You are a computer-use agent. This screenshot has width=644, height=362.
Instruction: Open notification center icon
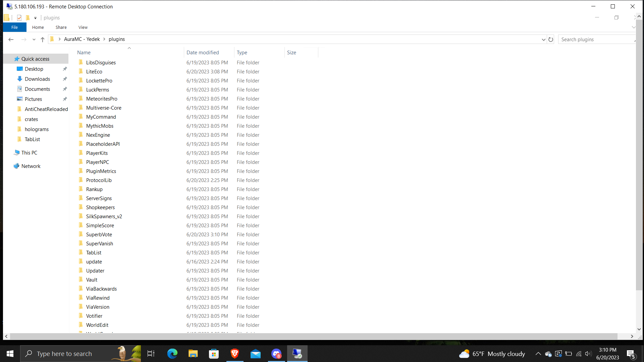click(631, 354)
